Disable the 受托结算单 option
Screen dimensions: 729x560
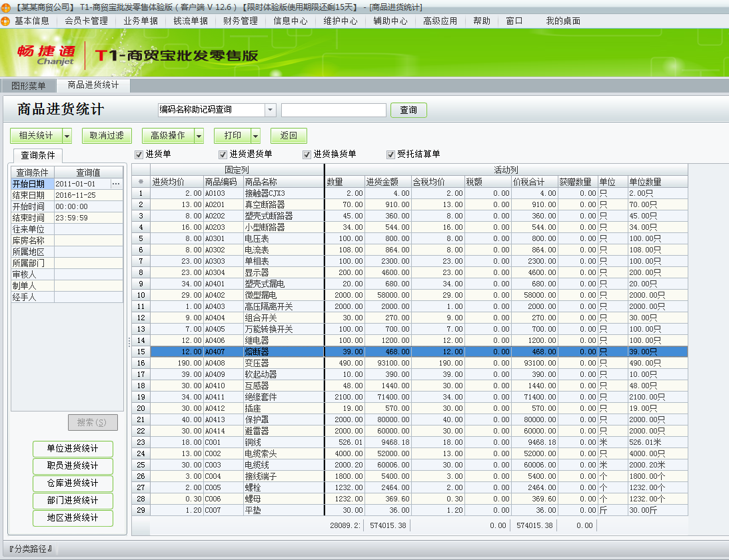(390, 153)
